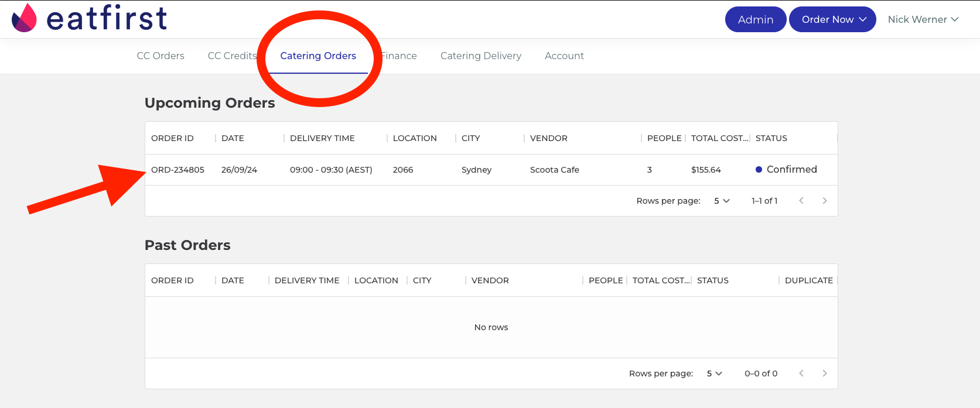Screen dimensions: 980x408
Task: Click the eatfirst flame logo icon
Action: coord(24,18)
